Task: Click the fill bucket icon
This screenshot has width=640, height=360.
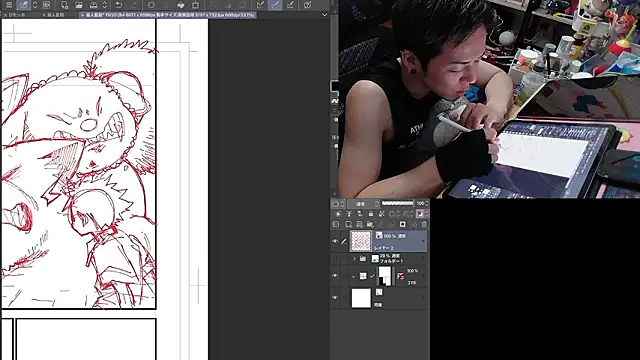Action: (181, 5)
